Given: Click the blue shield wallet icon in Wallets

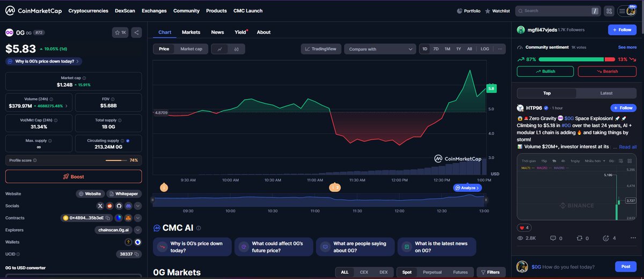Looking at the screenshot, I should (x=138, y=242).
